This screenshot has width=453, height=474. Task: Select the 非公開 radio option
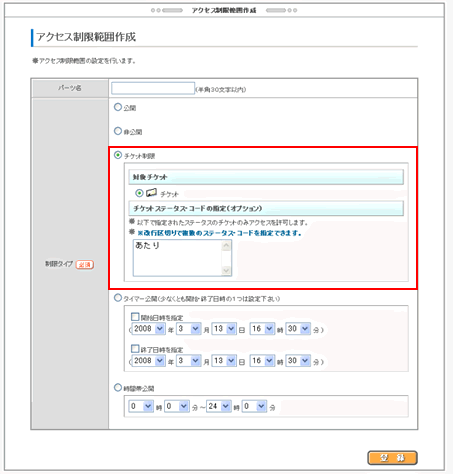(118, 131)
